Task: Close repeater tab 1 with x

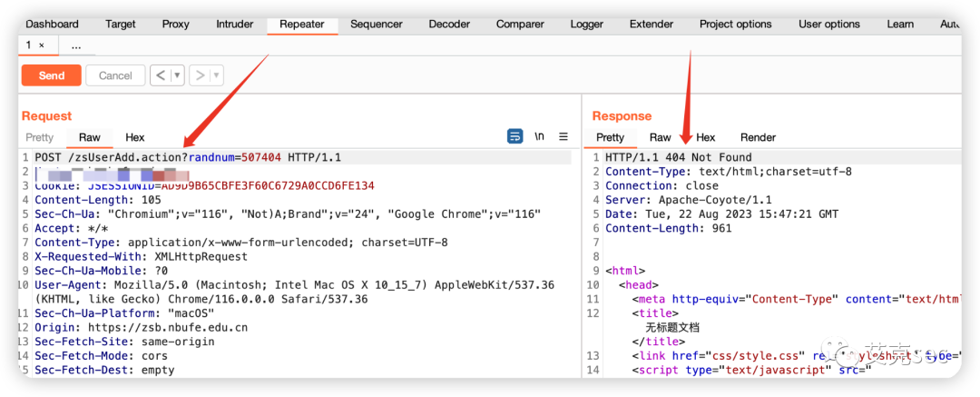Action: (x=42, y=45)
